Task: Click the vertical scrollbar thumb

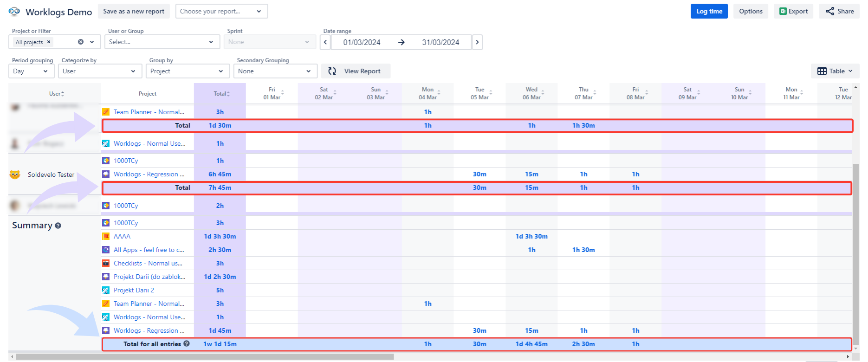Action: (x=856, y=253)
